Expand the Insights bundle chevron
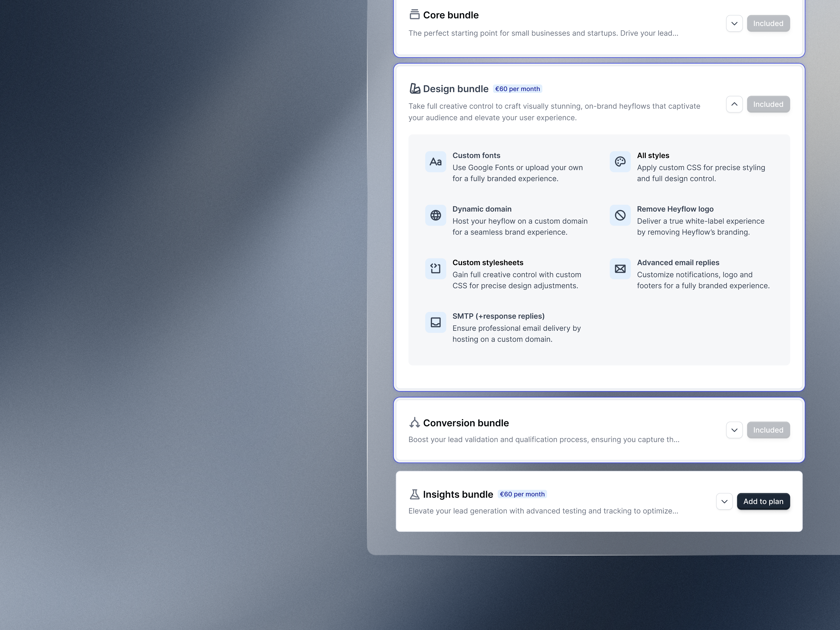The width and height of the screenshot is (840, 630). (724, 501)
